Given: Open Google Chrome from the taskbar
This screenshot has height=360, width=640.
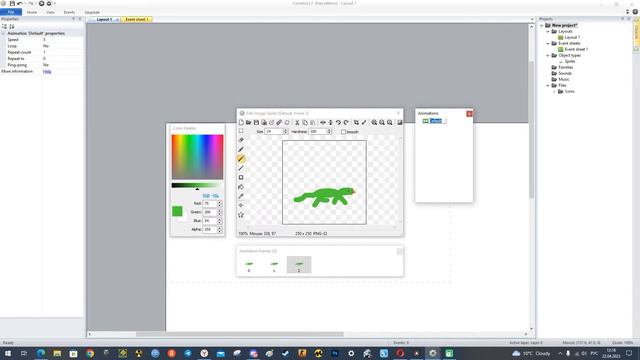Looking at the screenshot, I should click(90, 353).
